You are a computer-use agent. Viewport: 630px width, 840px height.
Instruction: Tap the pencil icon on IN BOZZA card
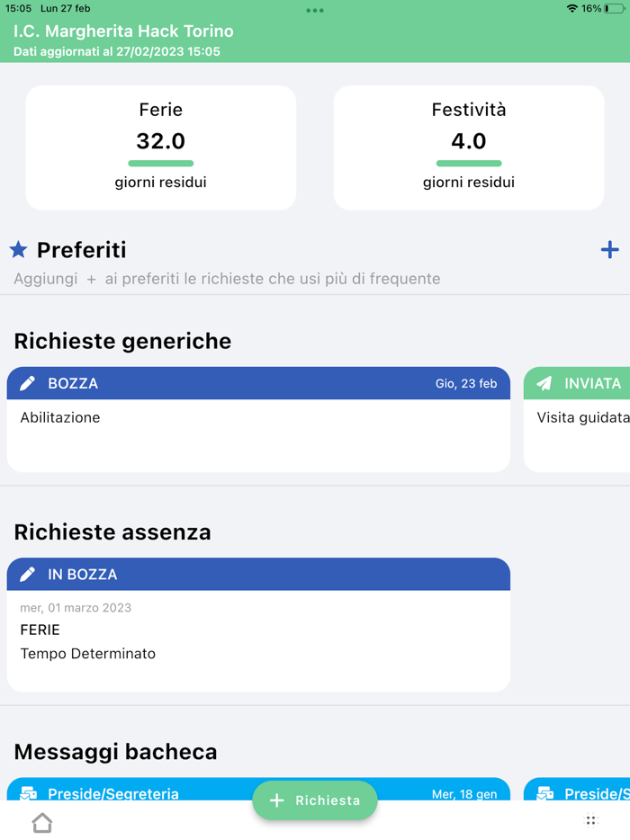point(28,574)
